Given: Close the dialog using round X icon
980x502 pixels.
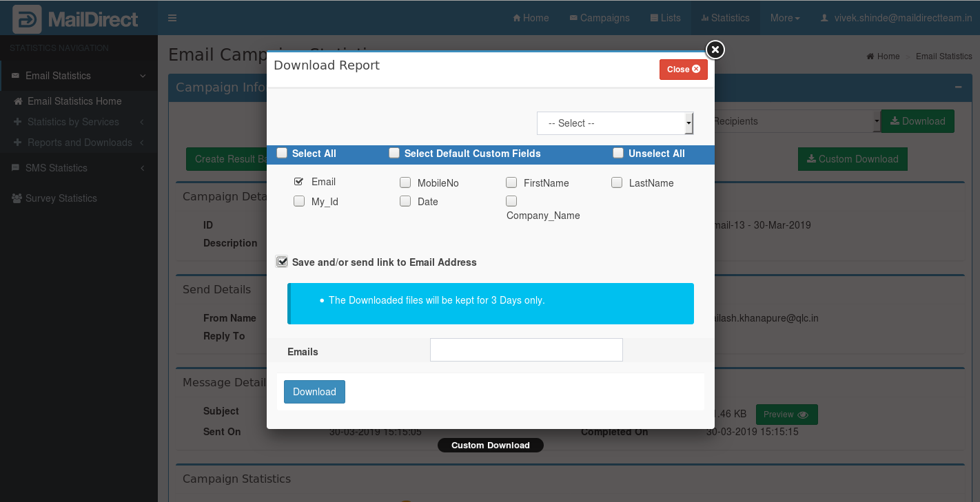Looking at the screenshot, I should pos(715,50).
